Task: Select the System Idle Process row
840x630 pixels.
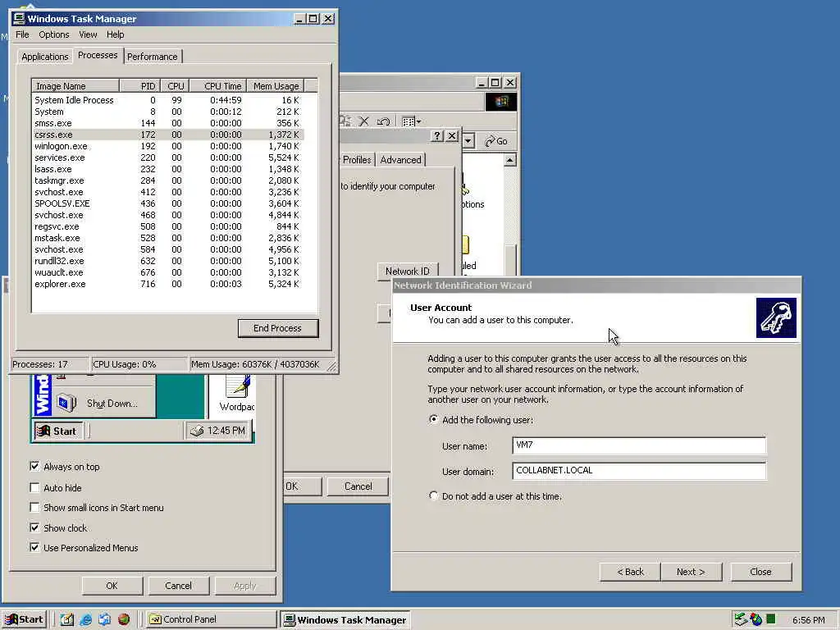Action: (167, 100)
